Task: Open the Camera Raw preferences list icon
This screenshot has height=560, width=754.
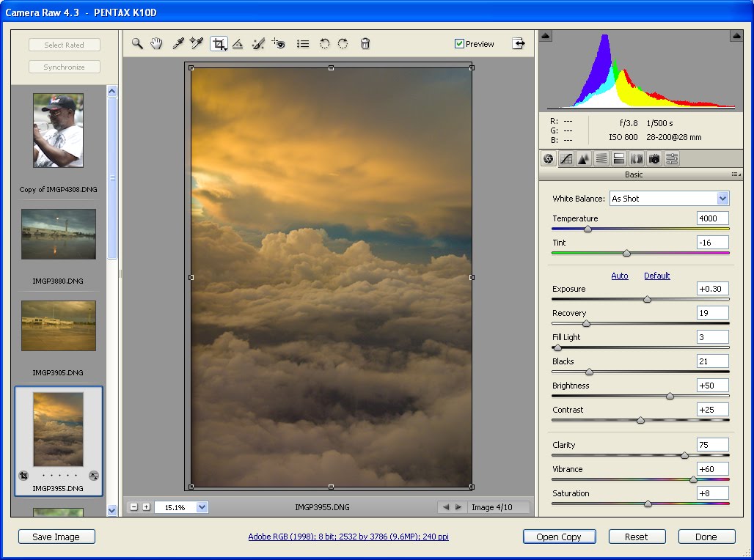Action: (303, 44)
